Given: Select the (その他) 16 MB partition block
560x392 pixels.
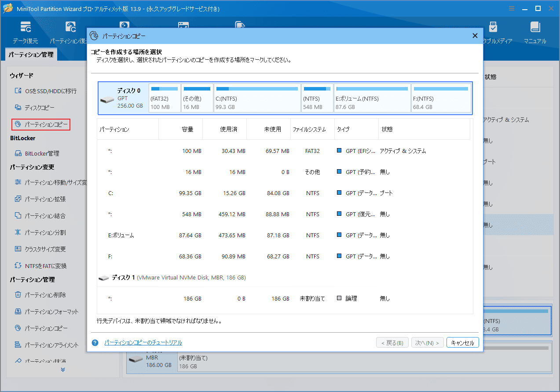Looking at the screenshot, I should (x=197, y=98).
